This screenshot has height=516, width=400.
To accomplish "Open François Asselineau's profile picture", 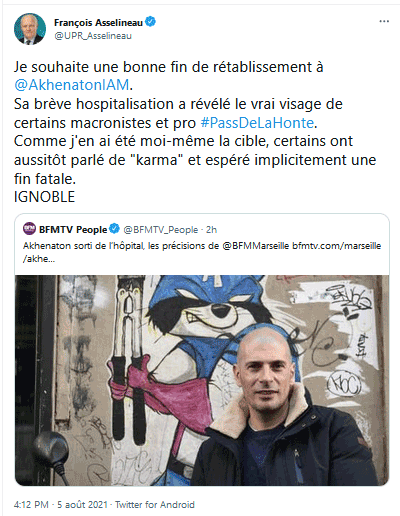I will pos(30,29).
